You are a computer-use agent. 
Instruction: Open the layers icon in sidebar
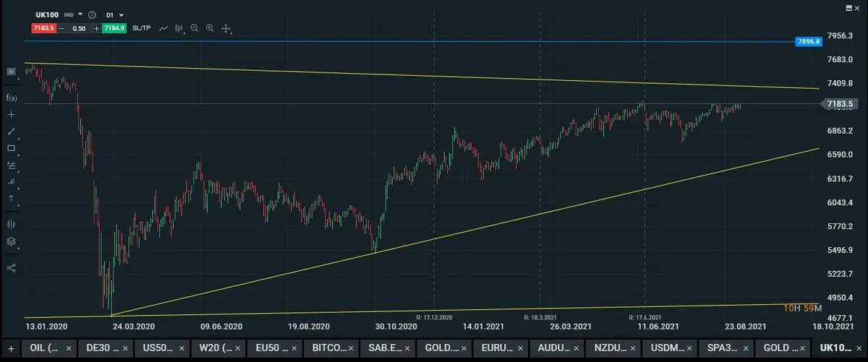[x=11, y=242]
